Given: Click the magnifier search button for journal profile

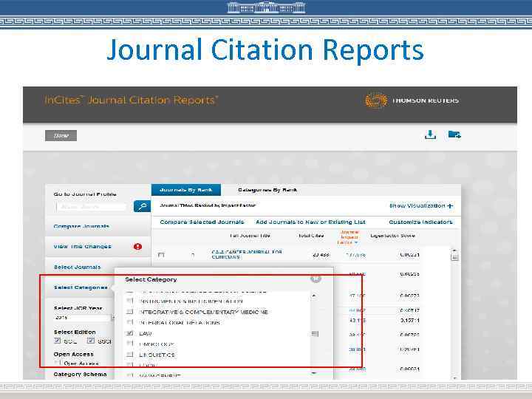Looking at the screenshot, I should pyautogui.click(x=142, y=206).
